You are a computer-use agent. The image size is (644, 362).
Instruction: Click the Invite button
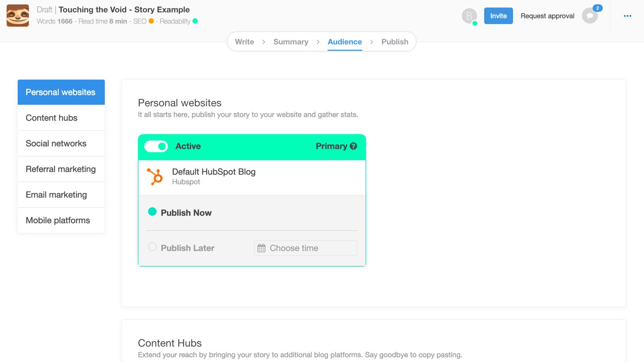498,16
